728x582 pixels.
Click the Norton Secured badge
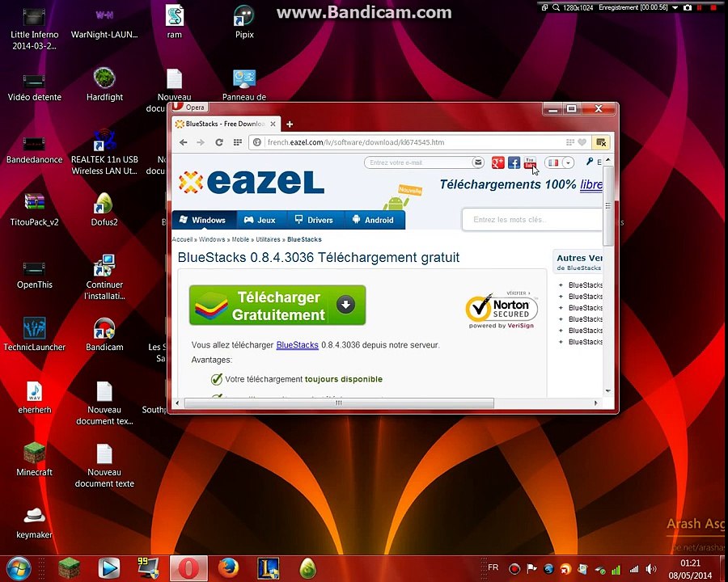coord(502,310)
